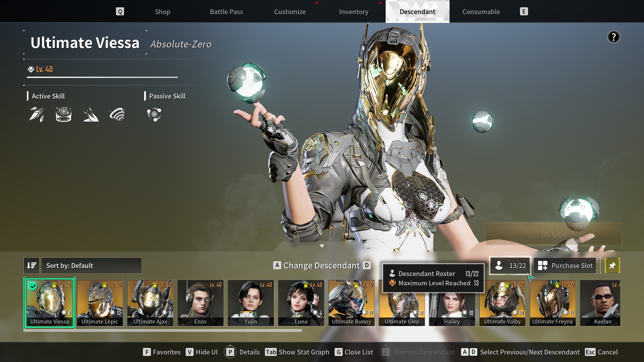
Task: Select the Ultimate Bunny thumbnail
Action: [351, 302]
